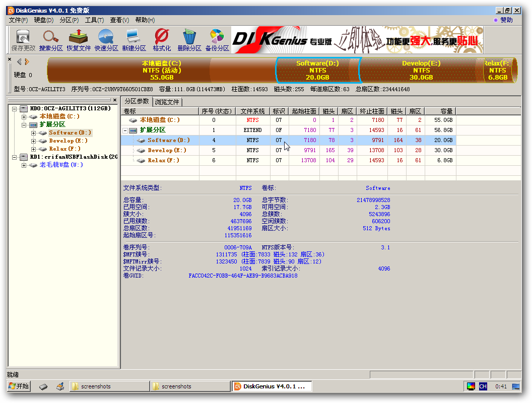532x403 pixels.
Task: Open the 工具(T) menu
Action: point(94,20)
